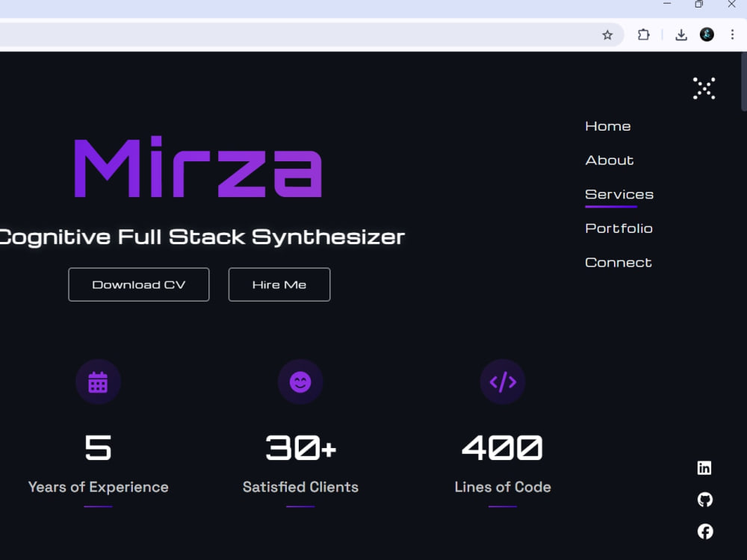Click the code brackets icon above Lines of Code

pyautogui.click(x=503, y=382)
